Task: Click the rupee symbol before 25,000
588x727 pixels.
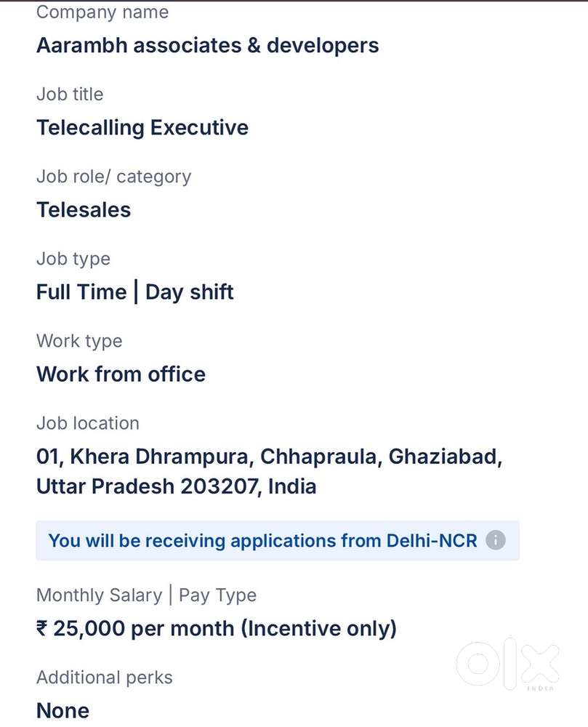Action: tap(41, 629)
